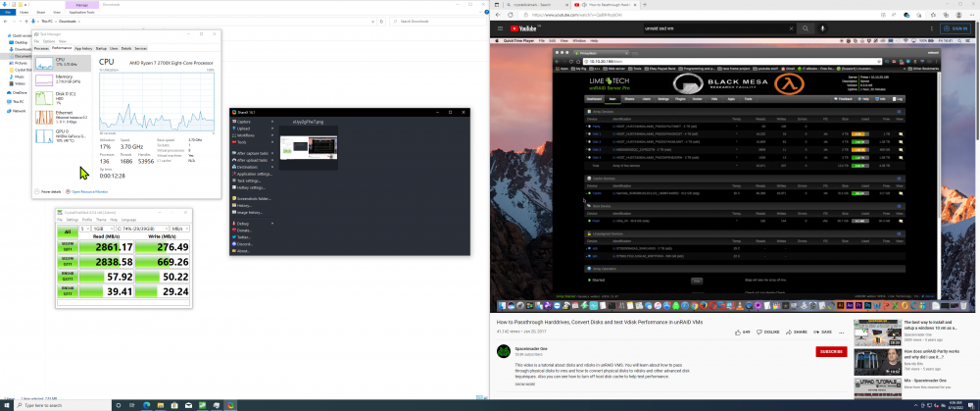
Task: Click SAVE below video
Action: pos(823,333)
